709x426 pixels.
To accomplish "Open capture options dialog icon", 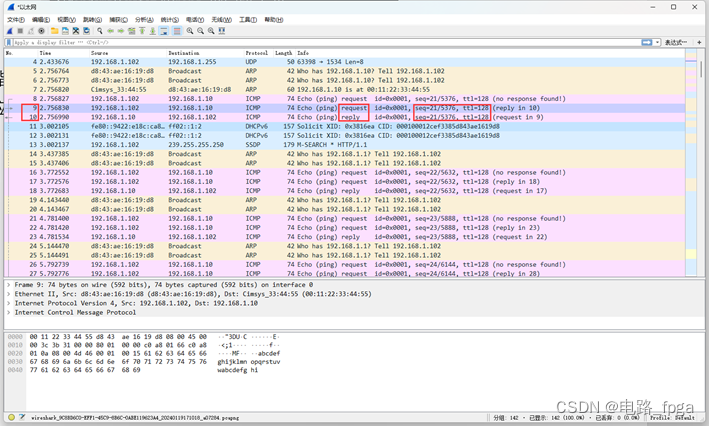I will [x=42, y=31].
